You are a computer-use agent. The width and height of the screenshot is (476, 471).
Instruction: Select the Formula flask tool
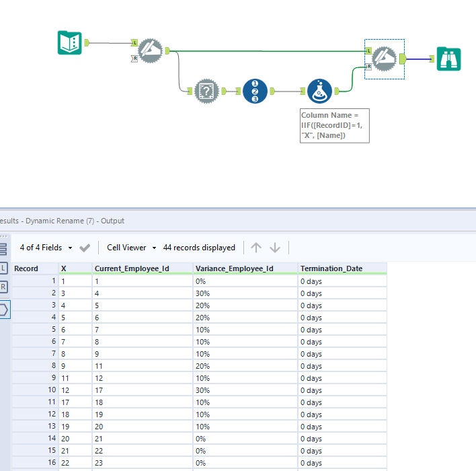319,91
